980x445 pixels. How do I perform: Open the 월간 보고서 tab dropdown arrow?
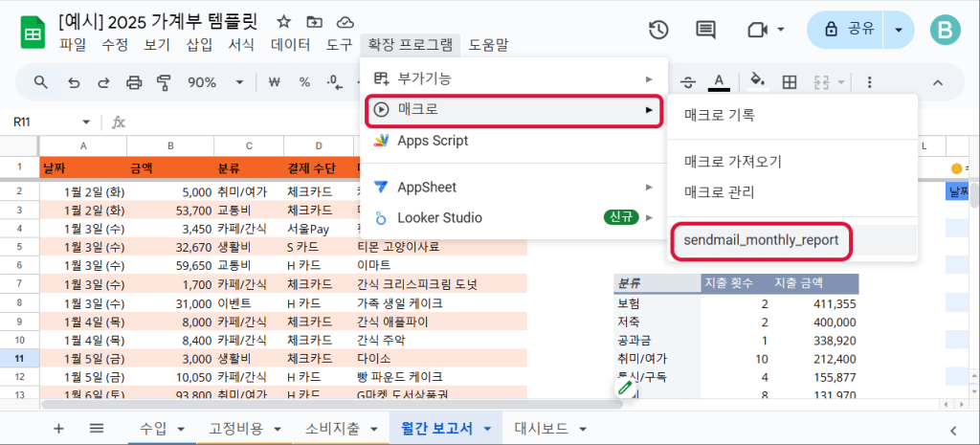click(488, 429)
